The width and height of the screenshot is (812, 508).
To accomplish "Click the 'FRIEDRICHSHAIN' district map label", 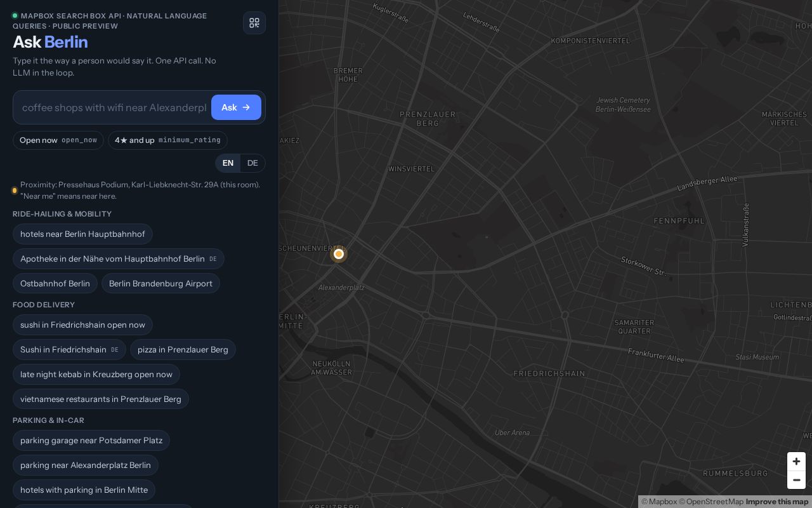I will coord(549,373).
